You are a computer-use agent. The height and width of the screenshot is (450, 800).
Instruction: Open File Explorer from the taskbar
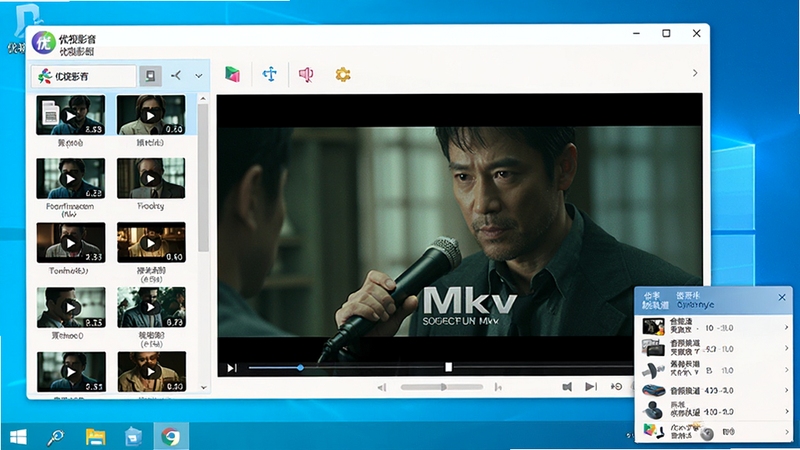[x=95, y=437]
